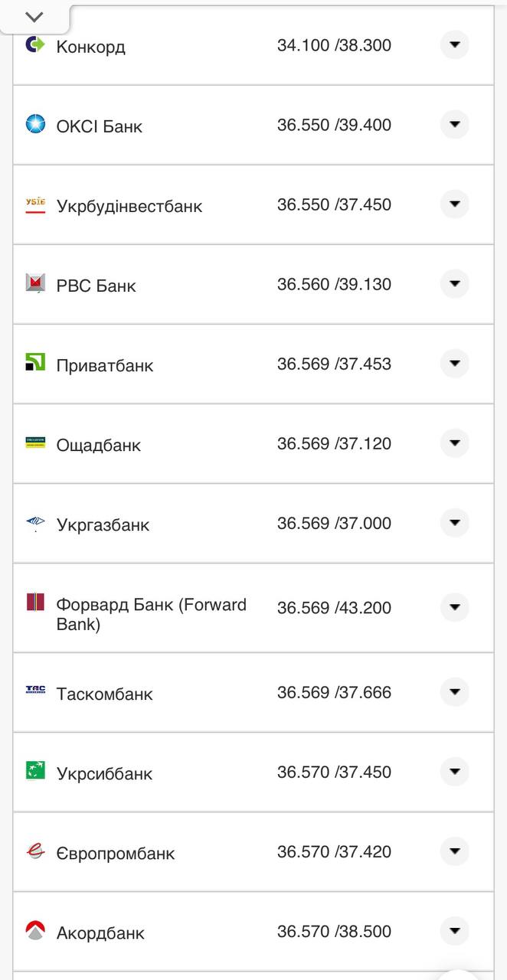Click the Форвард Банк logo icon
The height and width of the screenshot is (980, 507).
click(35, 603)
